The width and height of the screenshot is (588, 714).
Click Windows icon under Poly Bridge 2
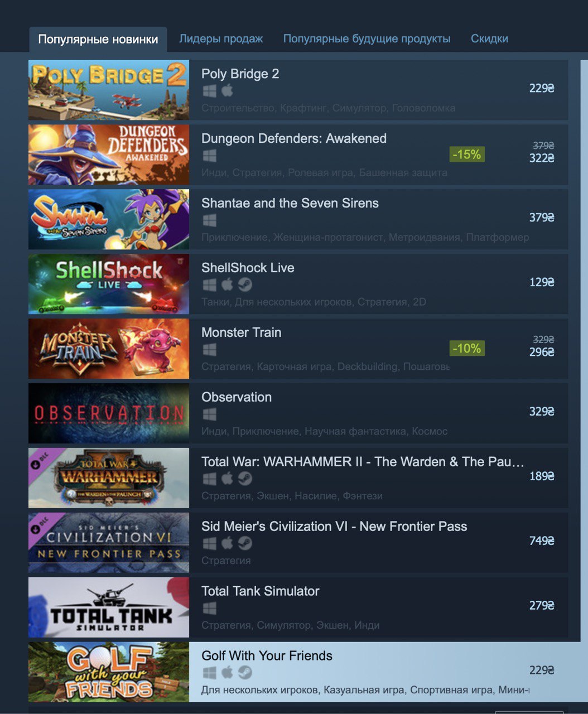coord(209,91)
